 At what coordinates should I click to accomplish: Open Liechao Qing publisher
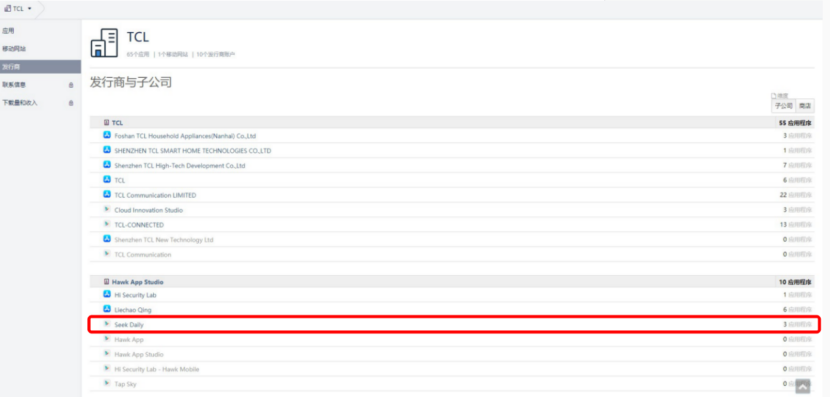(133, 310)
